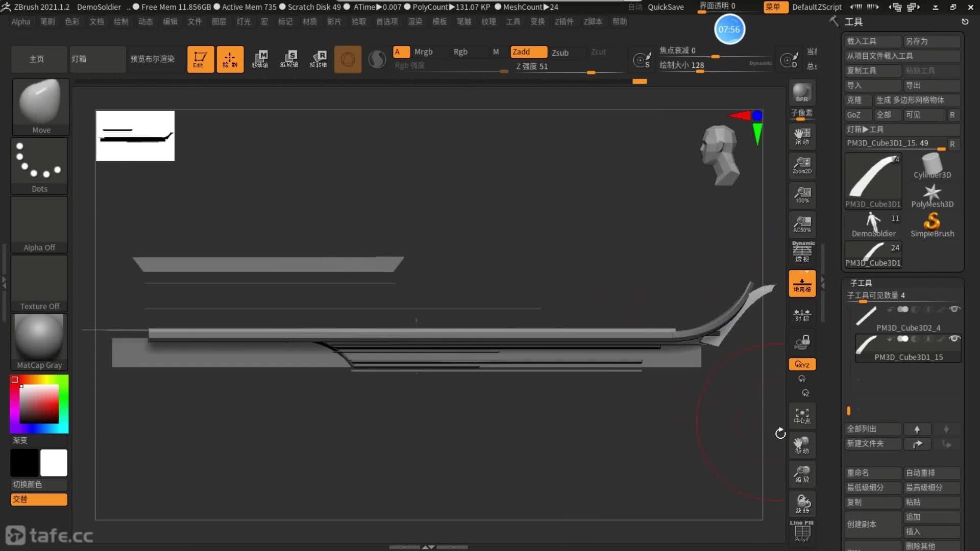Viewport: 980px width, 551px height.
Task: Click the BPR render icon
Action: 802,93
